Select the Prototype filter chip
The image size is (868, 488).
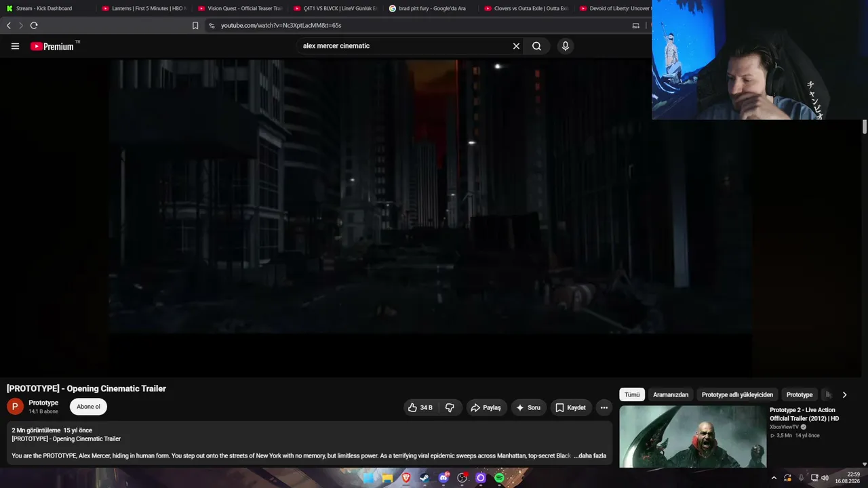click(800, 394)
